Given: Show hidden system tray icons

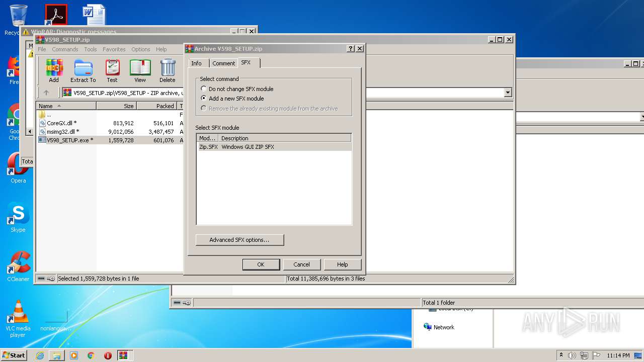Looking at the screenshot, I should point(561,355).
